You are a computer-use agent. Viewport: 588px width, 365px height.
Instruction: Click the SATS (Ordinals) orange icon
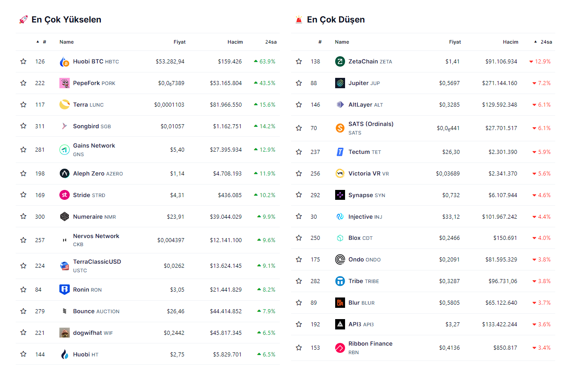click(340, 128)
